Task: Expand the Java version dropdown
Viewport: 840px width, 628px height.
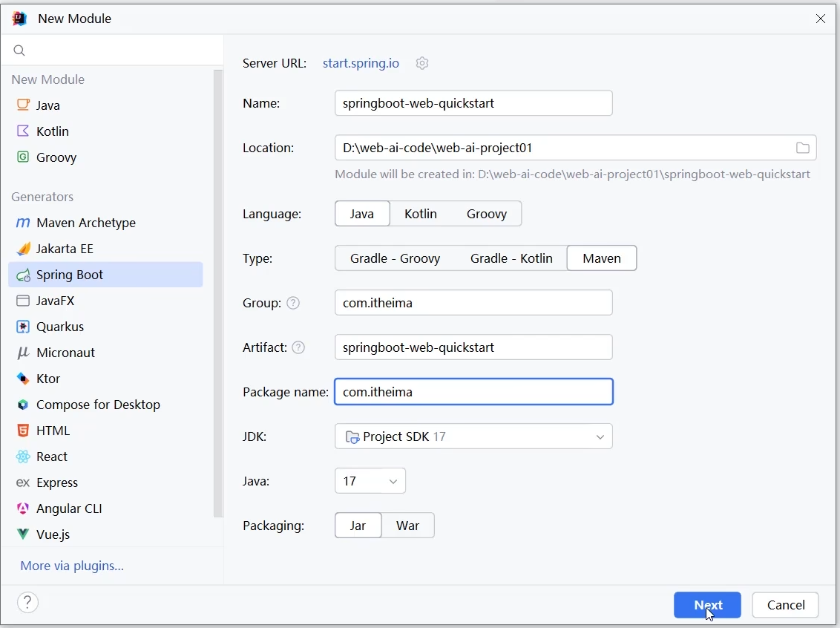Action: (370, 481)
